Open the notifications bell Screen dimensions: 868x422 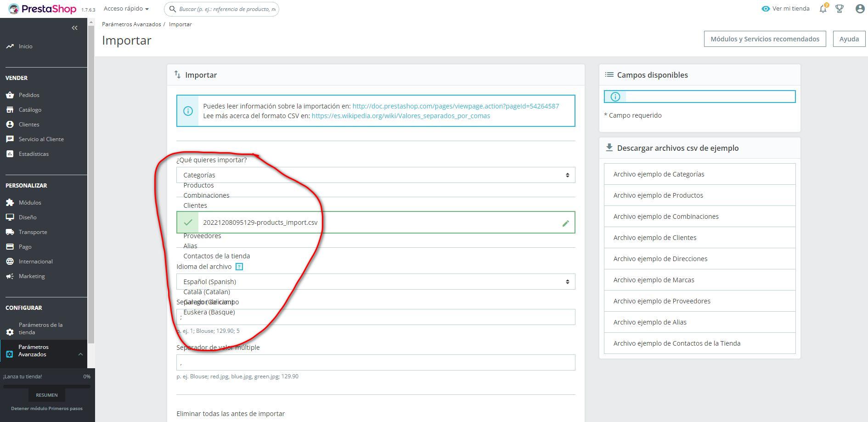click(x=823, y=9)
